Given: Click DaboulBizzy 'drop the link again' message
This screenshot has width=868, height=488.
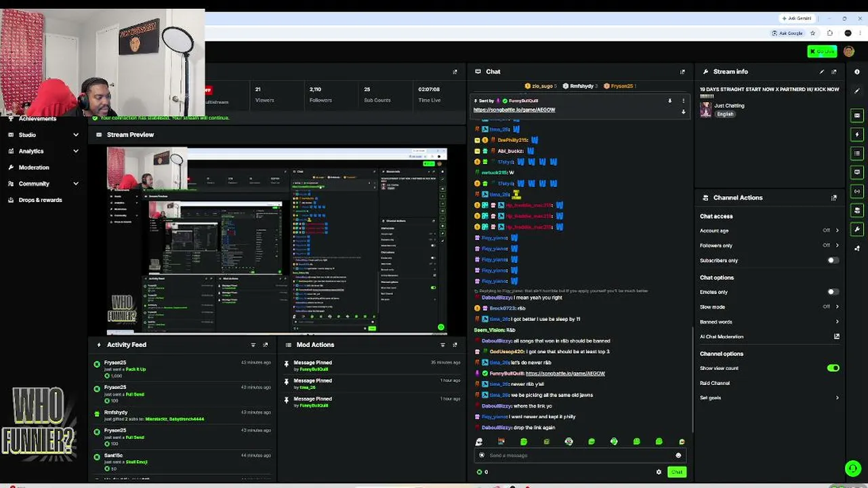Looking at the screenshot, I should pyautogui.click(x=518, y=428).
